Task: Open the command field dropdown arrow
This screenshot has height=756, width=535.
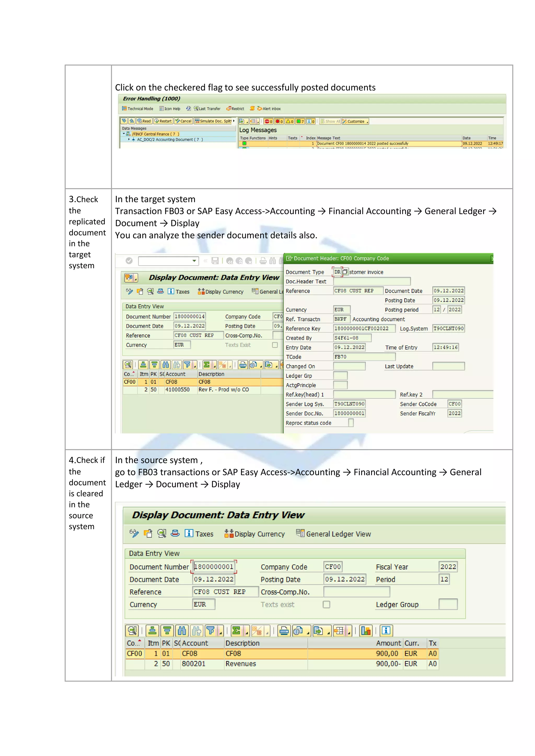Action: [x=195, y=261]
